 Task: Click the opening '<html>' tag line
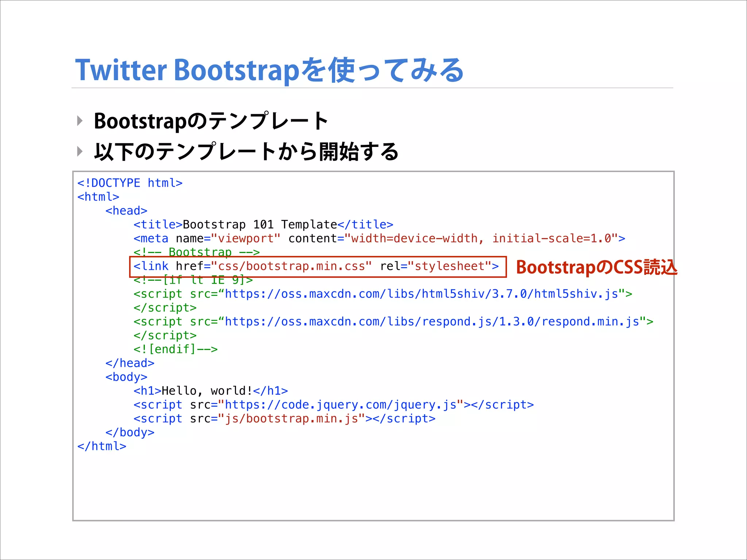(x=98, y=197)
